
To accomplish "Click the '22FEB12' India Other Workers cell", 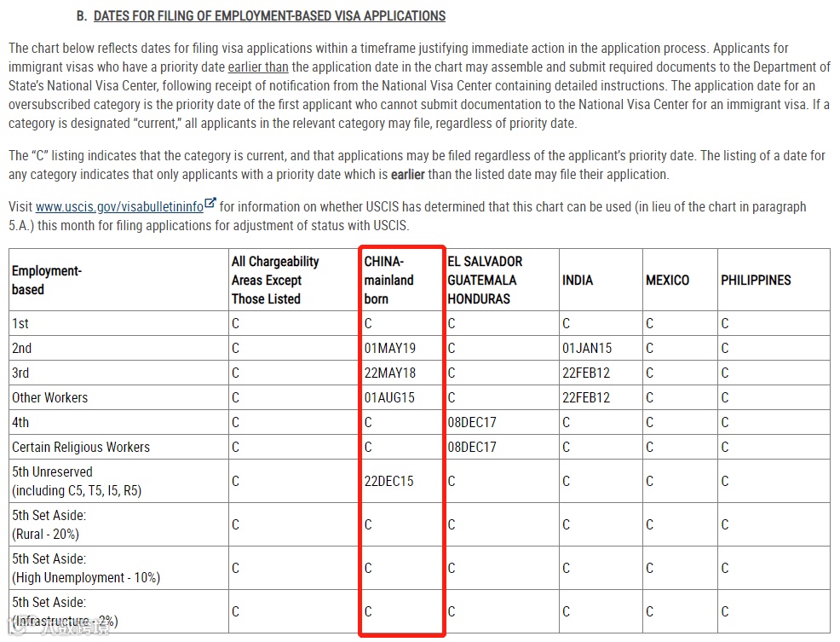I will 586,397.
